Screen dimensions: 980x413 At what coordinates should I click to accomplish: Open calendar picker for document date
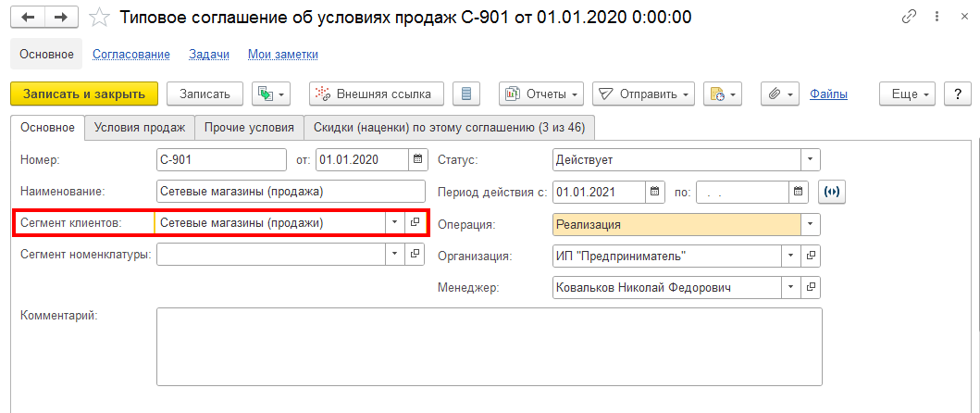click(417, 159)
